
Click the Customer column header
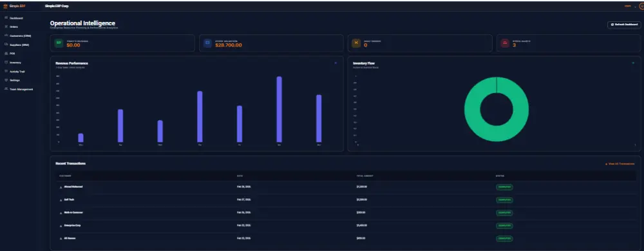(x=65, y=176)
